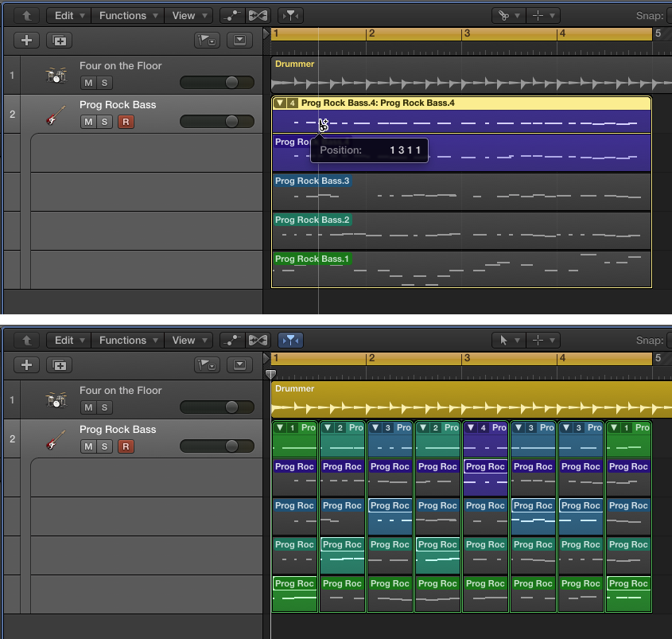Screen dimensions: 672x639
Task: Click the playhead marker in the bottom window
Action: [270, 374]
